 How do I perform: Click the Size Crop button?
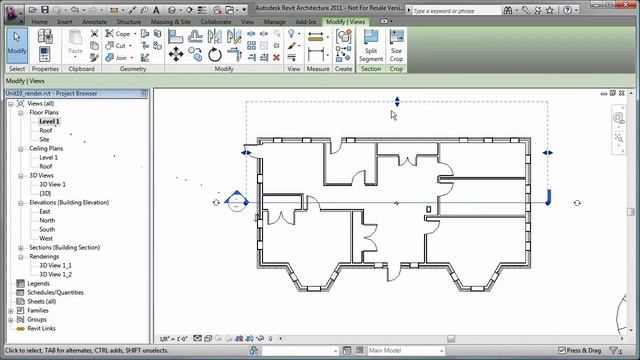(x=396, y=46)
